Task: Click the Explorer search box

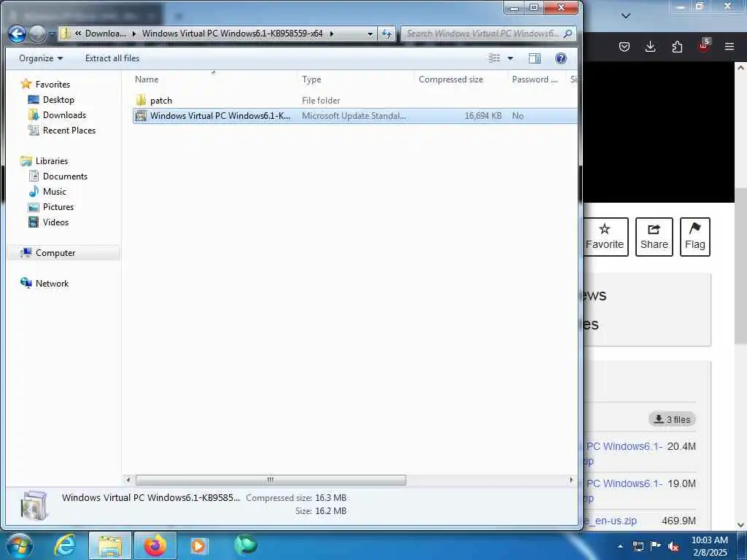Action: 489,34
